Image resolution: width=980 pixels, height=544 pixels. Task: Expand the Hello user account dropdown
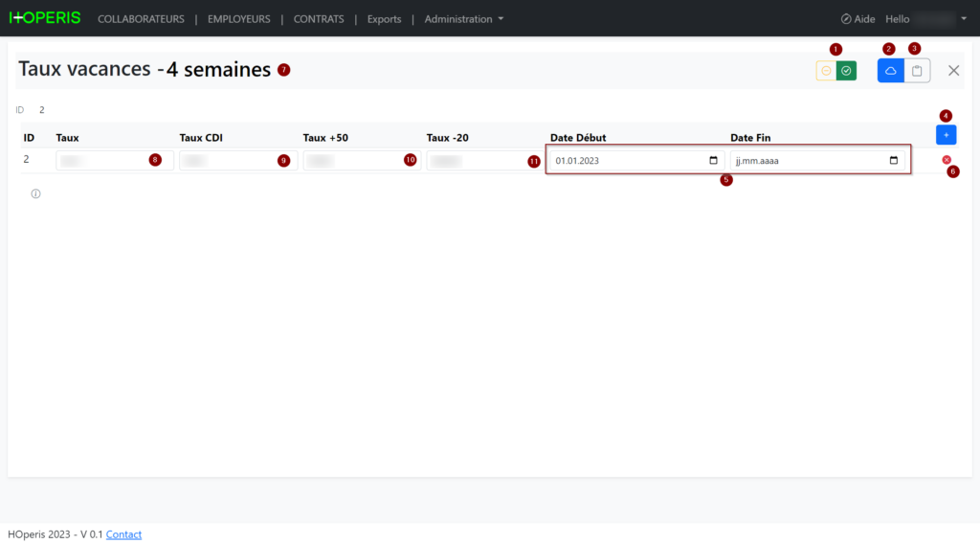(925, 19)
